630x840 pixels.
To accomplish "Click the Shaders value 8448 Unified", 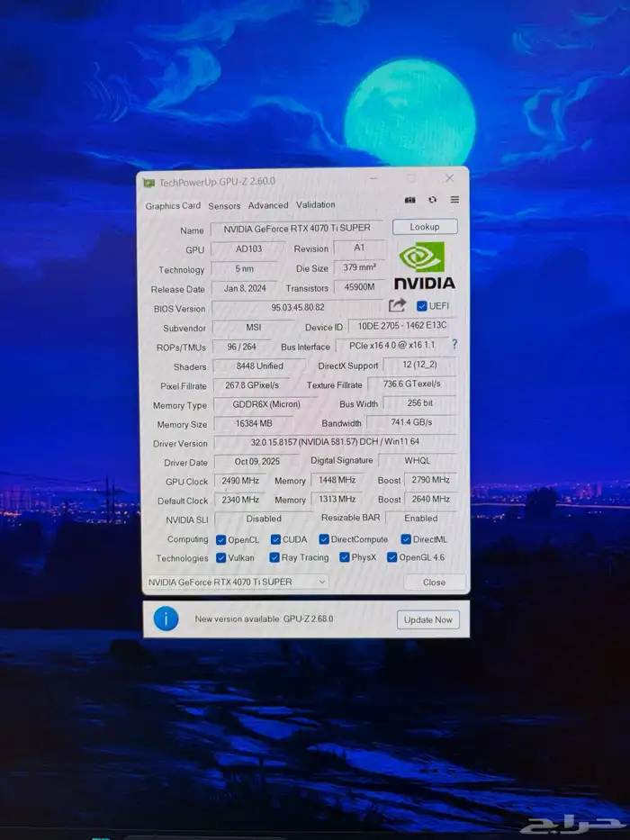I will click(x=259, y=366).
